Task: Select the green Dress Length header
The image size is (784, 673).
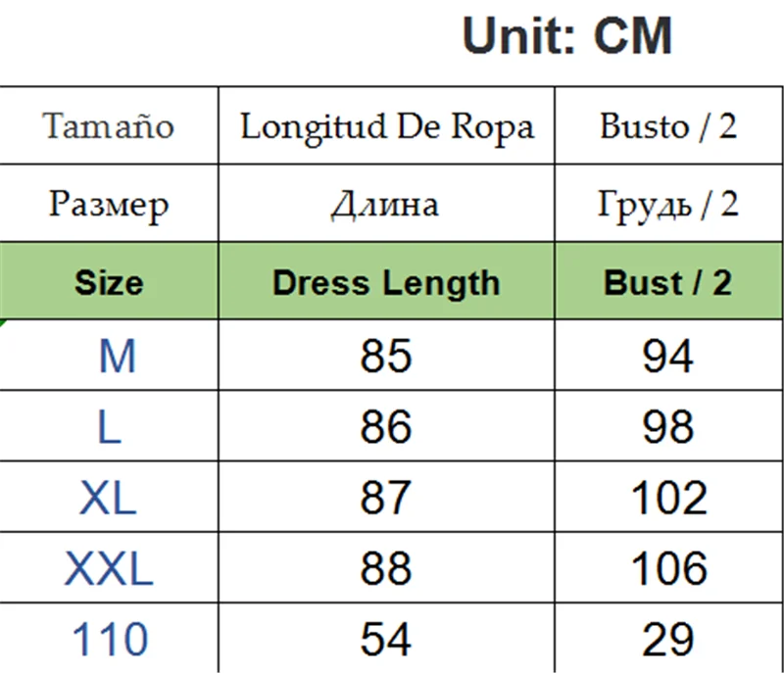Action: [x=386, y=283]
